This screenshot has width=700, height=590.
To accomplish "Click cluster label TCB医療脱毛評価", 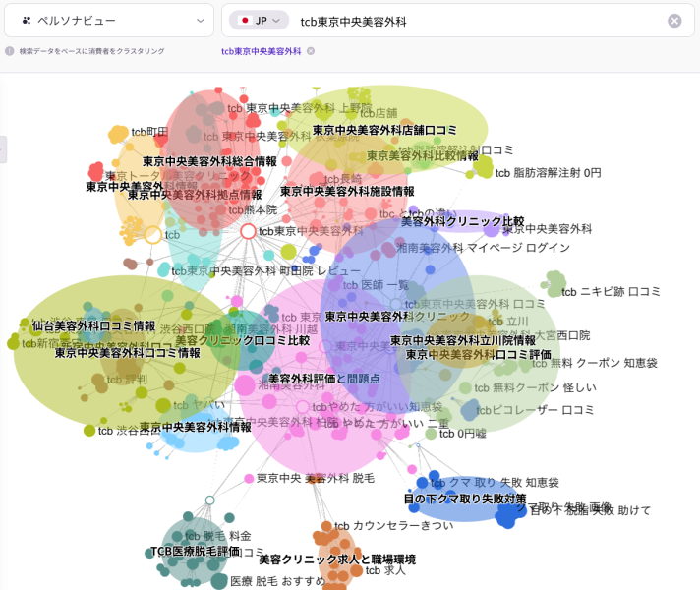I will (x=195, y=551).
